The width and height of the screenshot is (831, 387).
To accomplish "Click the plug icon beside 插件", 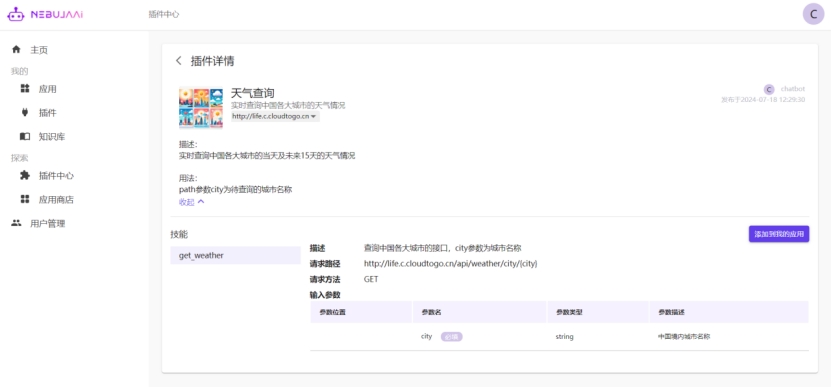I will [x=25, y=112].
